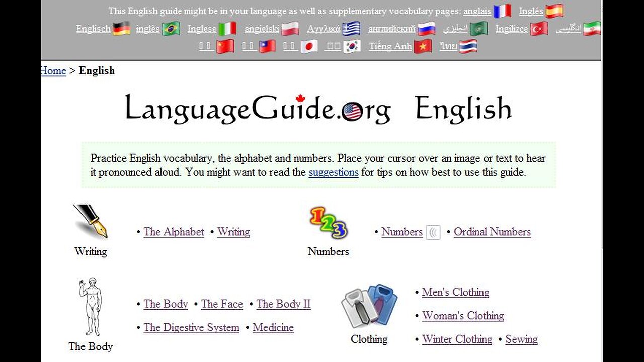Click the Italian flag icon
Image resolution: width=644 pixels, height=362 pixels.
(227, 29)
